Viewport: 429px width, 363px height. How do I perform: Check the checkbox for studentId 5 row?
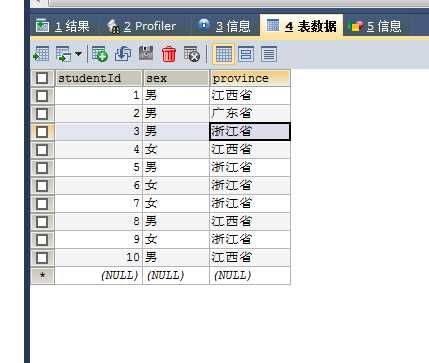point(42,168)
